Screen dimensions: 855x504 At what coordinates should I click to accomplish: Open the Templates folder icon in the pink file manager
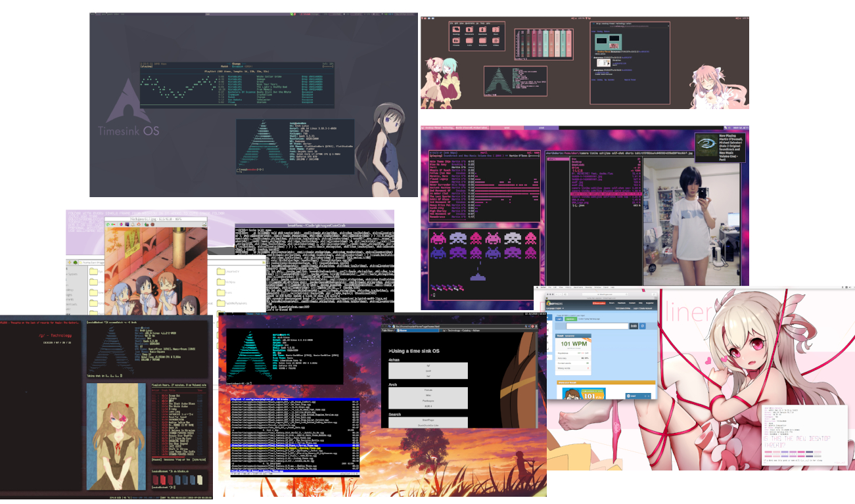[482, 41]
